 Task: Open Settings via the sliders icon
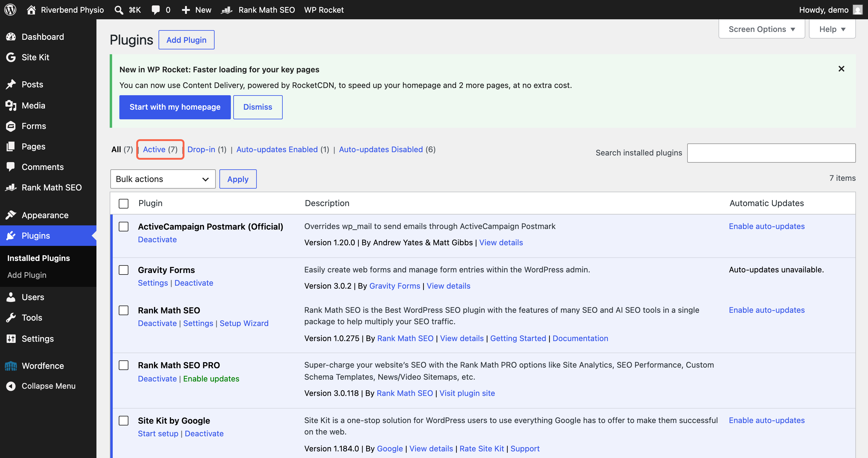coord(11,338)
